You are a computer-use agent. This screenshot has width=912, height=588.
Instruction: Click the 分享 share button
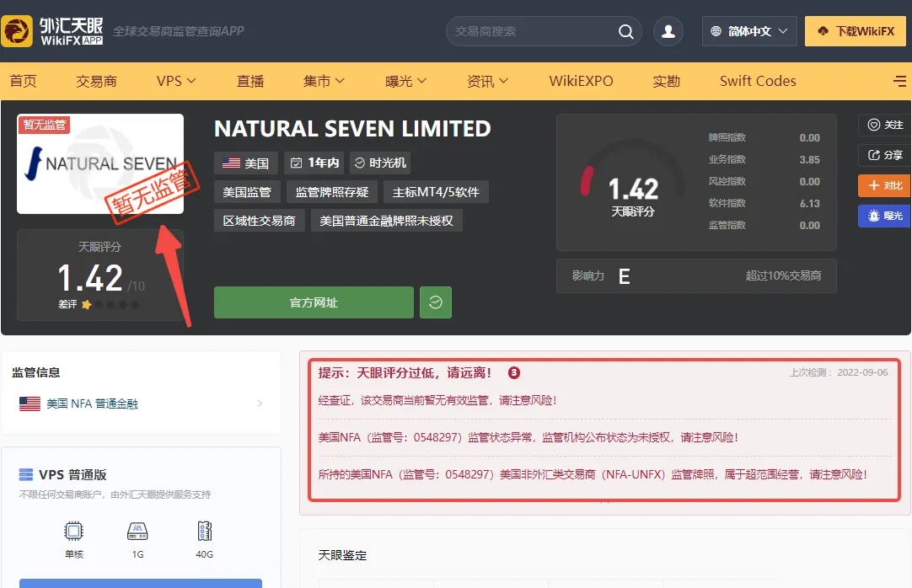(x=885, y=155)
